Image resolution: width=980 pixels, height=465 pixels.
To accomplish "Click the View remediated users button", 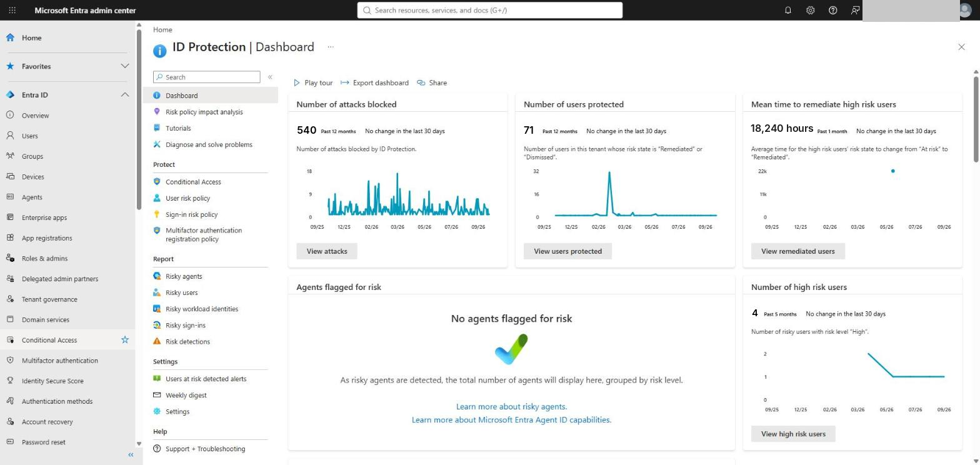I will pyautogui.click(x=797, y=251).
